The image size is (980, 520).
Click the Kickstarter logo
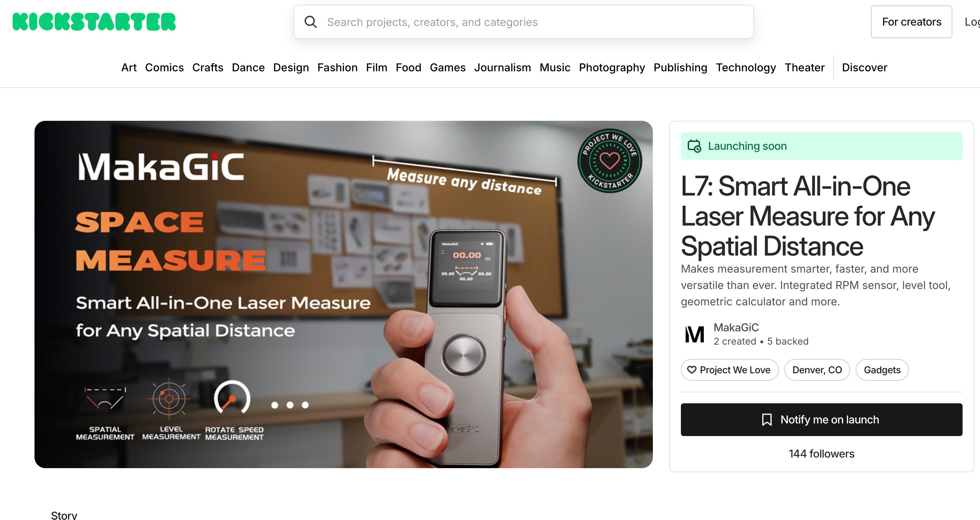point(94,22)
